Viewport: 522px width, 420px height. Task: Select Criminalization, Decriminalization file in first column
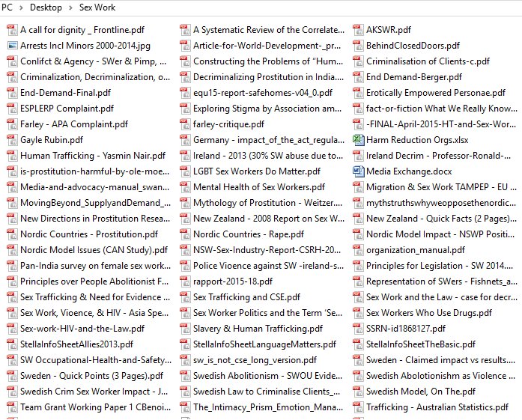coord(95,77)
